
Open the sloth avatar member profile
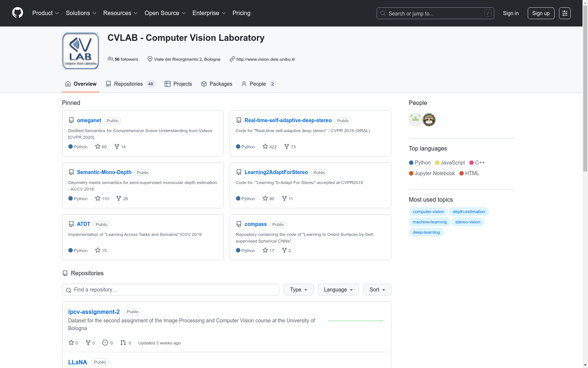[x=429, y=120]
